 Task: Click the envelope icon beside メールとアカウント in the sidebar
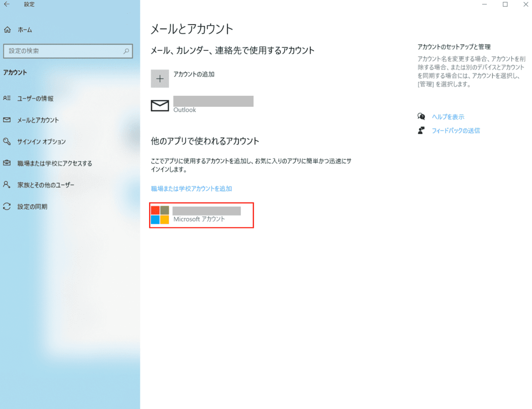coord(7,120)
